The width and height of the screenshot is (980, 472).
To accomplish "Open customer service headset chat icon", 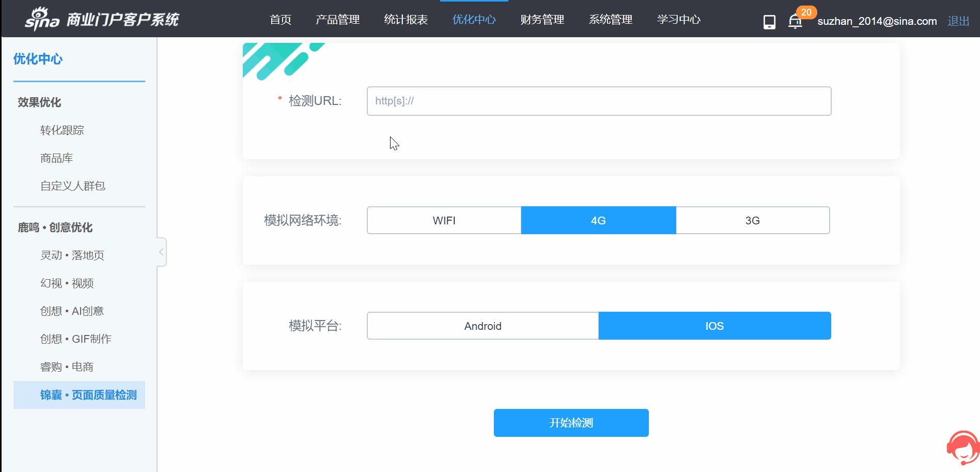I will [x=962, y=448].
